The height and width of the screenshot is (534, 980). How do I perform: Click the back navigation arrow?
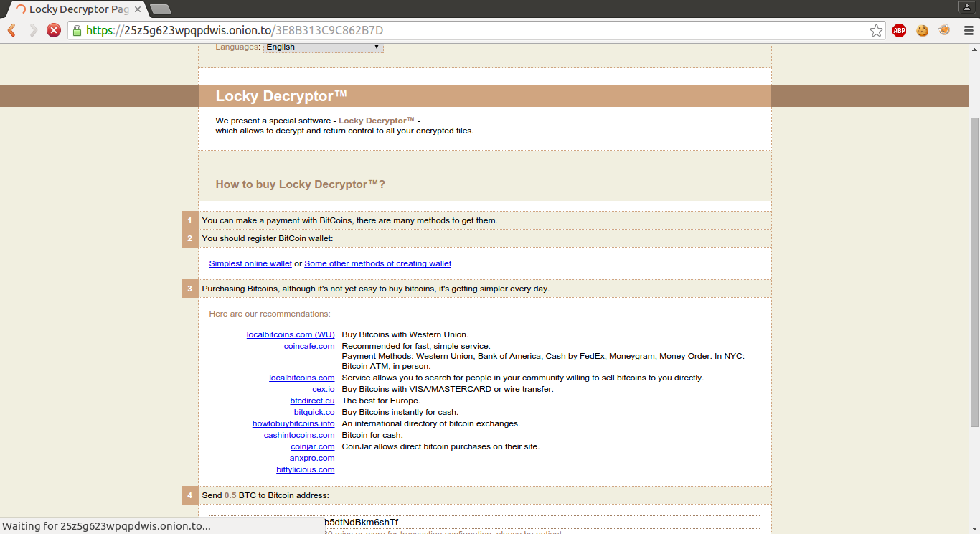[11, 30]
